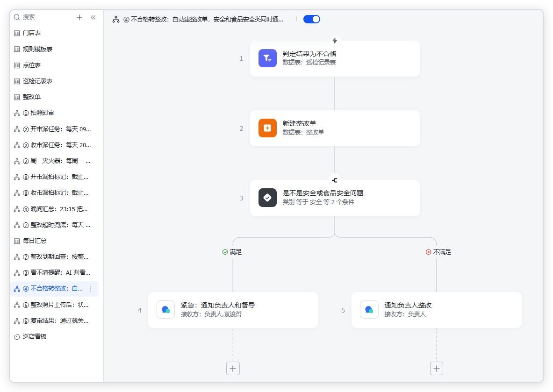
Task: Click the workflow title at top
Action: [203, 19]
